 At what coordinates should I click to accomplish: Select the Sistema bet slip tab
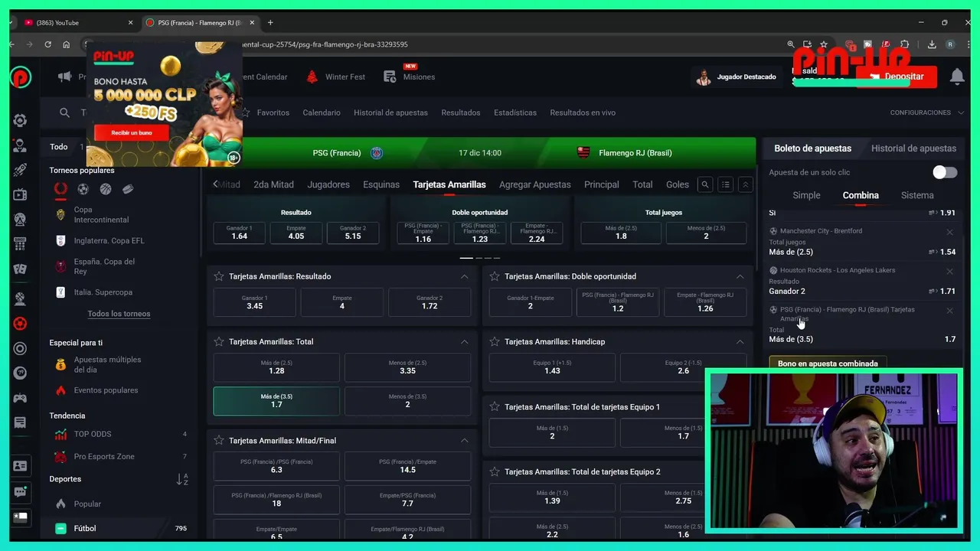click(x=917, y=195)
